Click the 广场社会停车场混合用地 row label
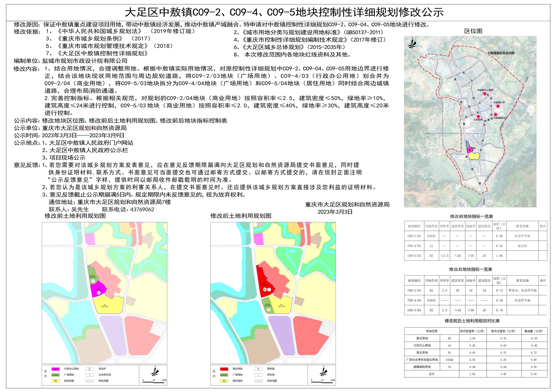555x392 pixels. 422,360
